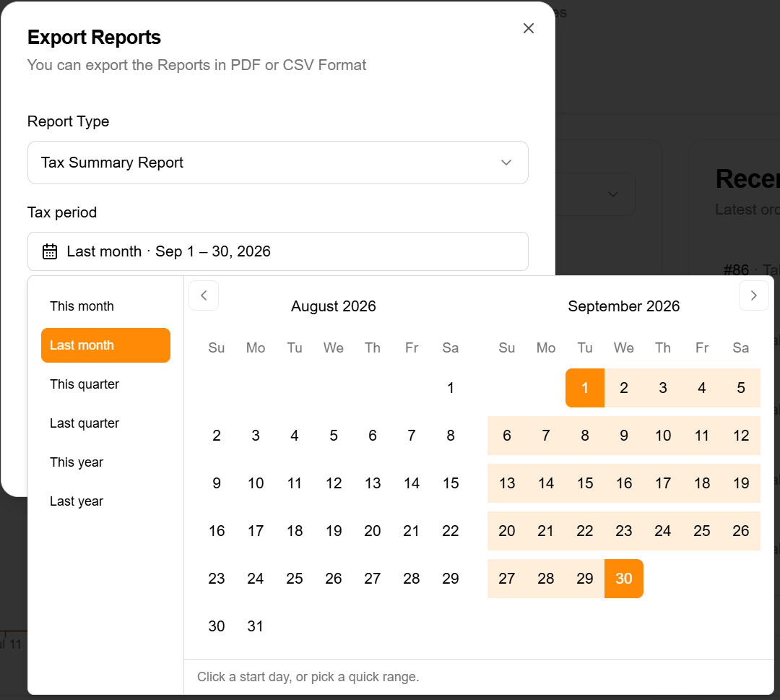
Task: Choose Last quarter preset
Action: (105, 423)
